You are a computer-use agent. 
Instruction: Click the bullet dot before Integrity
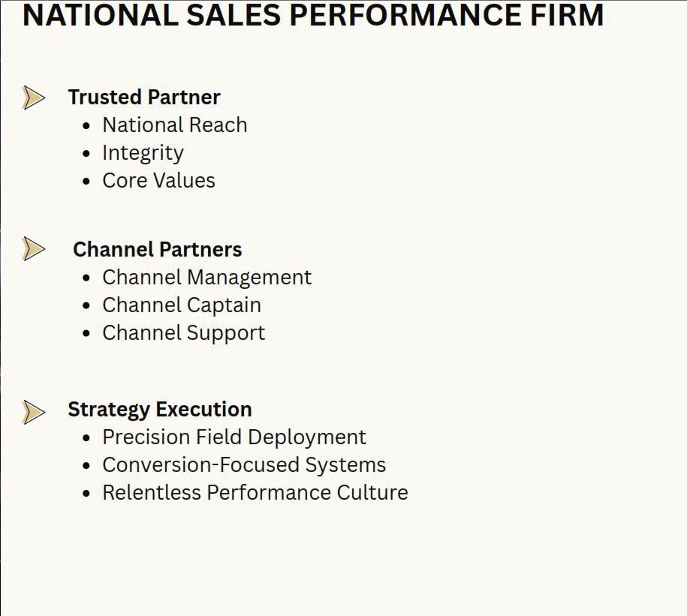coord(86,154)
